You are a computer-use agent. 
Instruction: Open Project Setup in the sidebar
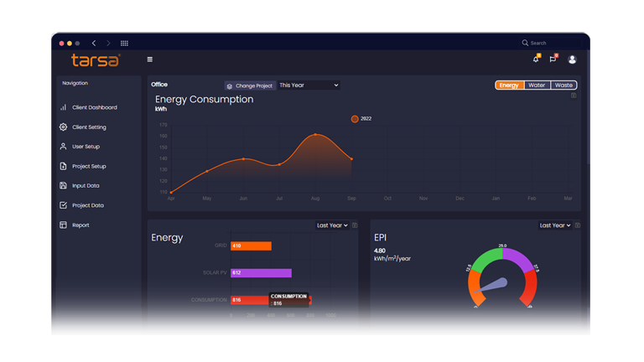click(89, 167)
